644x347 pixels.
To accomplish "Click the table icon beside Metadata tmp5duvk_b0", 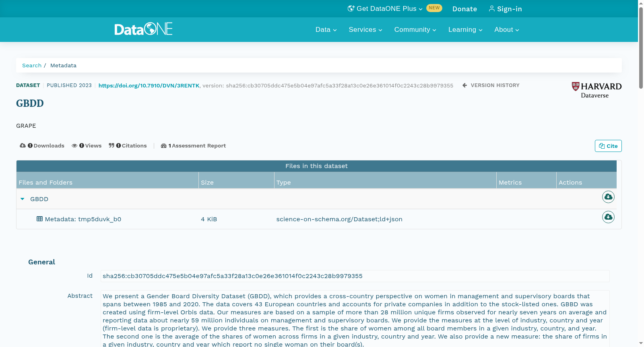I will pos(39,219).
